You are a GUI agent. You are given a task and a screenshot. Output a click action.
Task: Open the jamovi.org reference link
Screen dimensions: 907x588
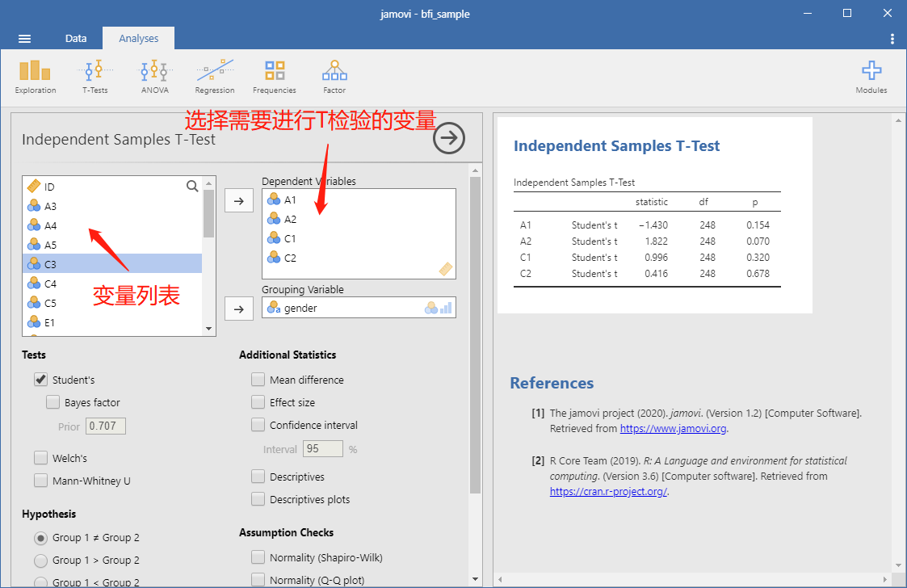point(674,429)
